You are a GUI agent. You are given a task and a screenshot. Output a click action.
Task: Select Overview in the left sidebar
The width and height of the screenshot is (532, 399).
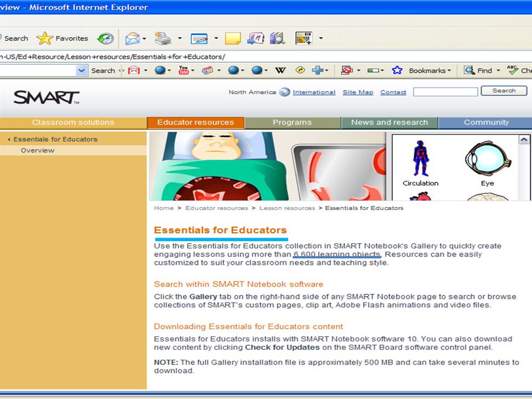tap(37, 150)
